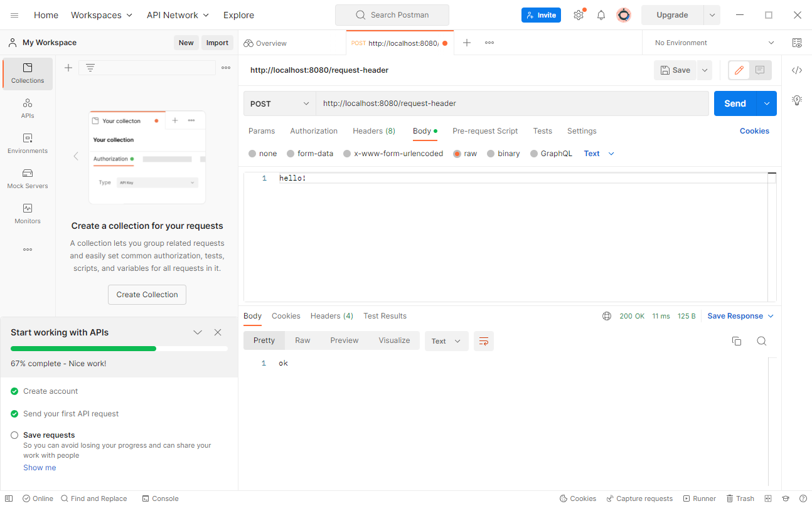812x506 pixels.
Task: Change the POST method dropdown
Action: 280,103
